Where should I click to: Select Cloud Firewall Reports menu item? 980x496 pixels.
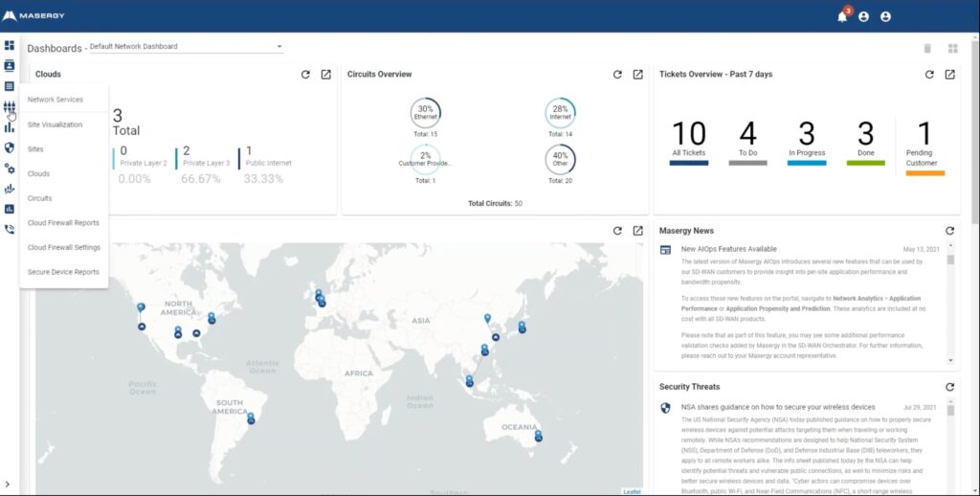point(64,223)
